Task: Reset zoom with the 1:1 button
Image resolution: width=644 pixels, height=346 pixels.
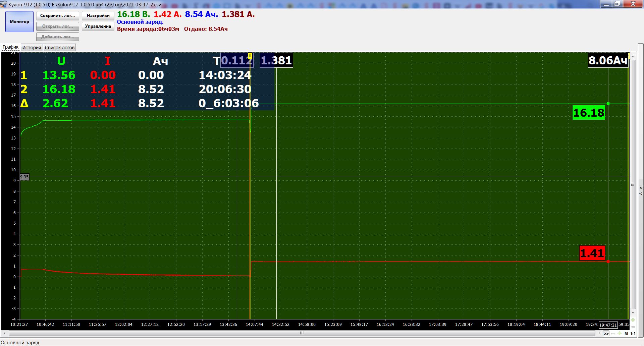Action: 633,334
